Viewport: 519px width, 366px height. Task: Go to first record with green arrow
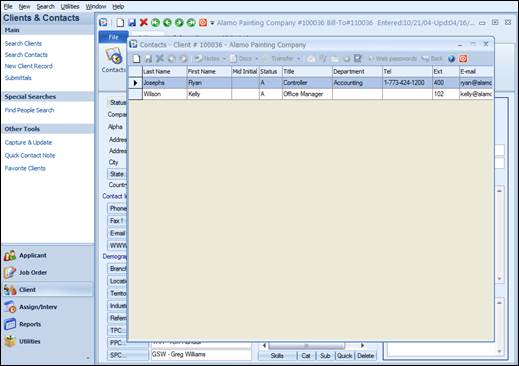(x=155, y=22)
